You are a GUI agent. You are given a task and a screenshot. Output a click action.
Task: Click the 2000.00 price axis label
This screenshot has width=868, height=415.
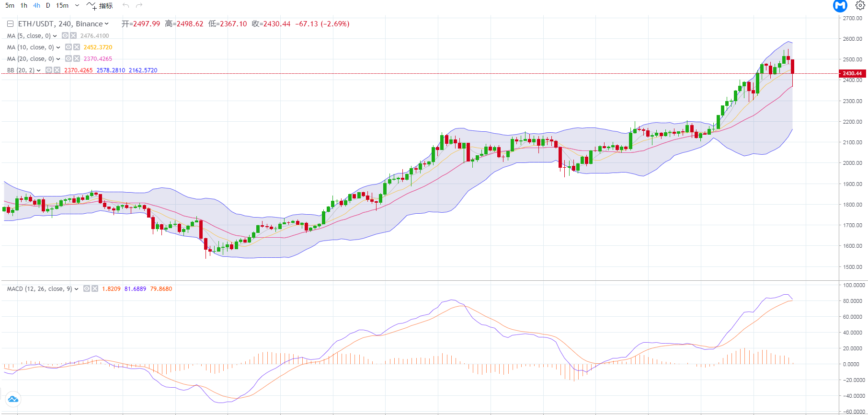pos(852,163)
